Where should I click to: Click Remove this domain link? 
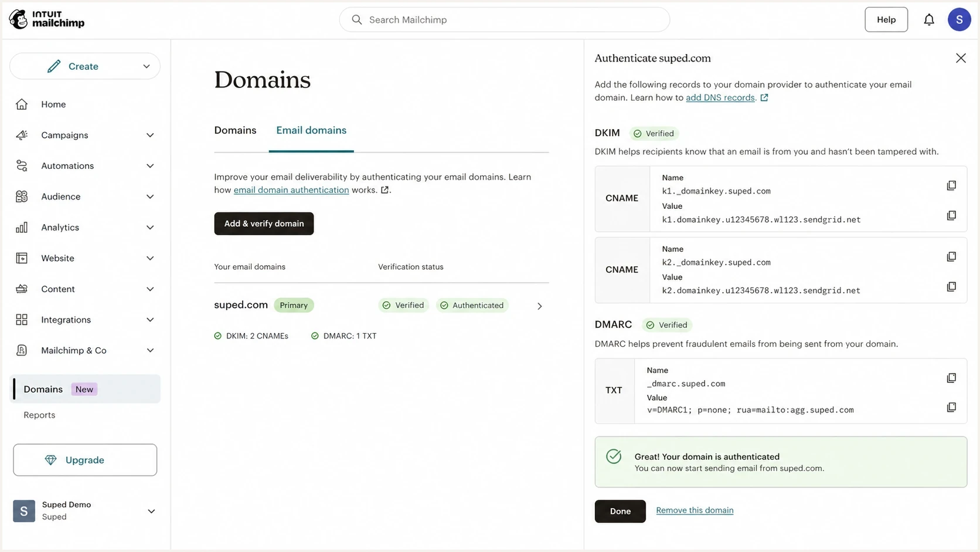695,510
